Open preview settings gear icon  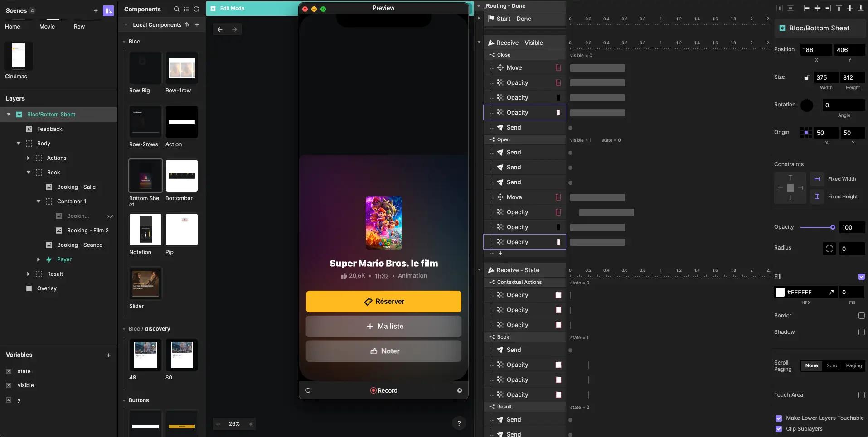pyautogui.click(x=460, y=390)
